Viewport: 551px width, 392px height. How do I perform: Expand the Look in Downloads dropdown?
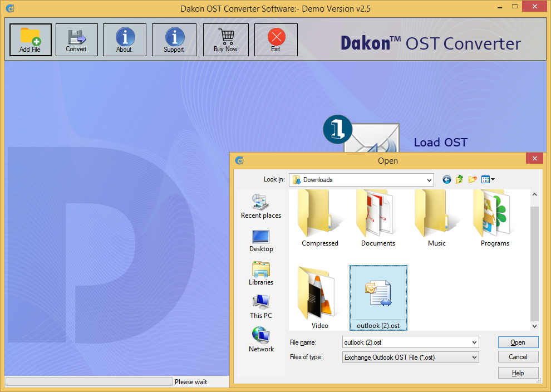tap(429, 180)
